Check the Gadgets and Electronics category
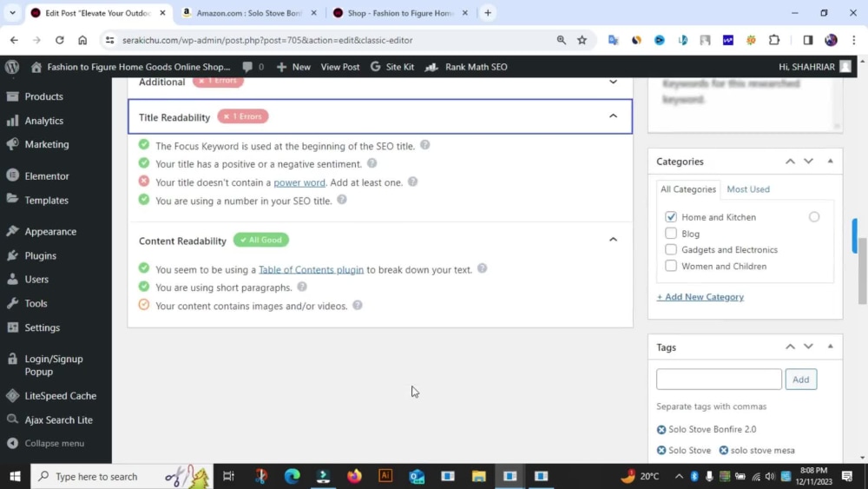The width and height of the screenshot is (868, 489). coord(671,249)
